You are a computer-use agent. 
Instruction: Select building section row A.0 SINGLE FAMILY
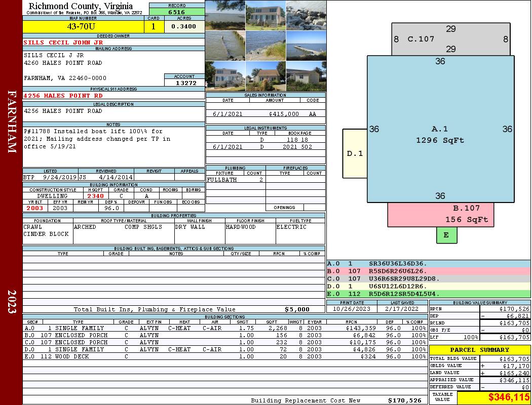[225, 328]
